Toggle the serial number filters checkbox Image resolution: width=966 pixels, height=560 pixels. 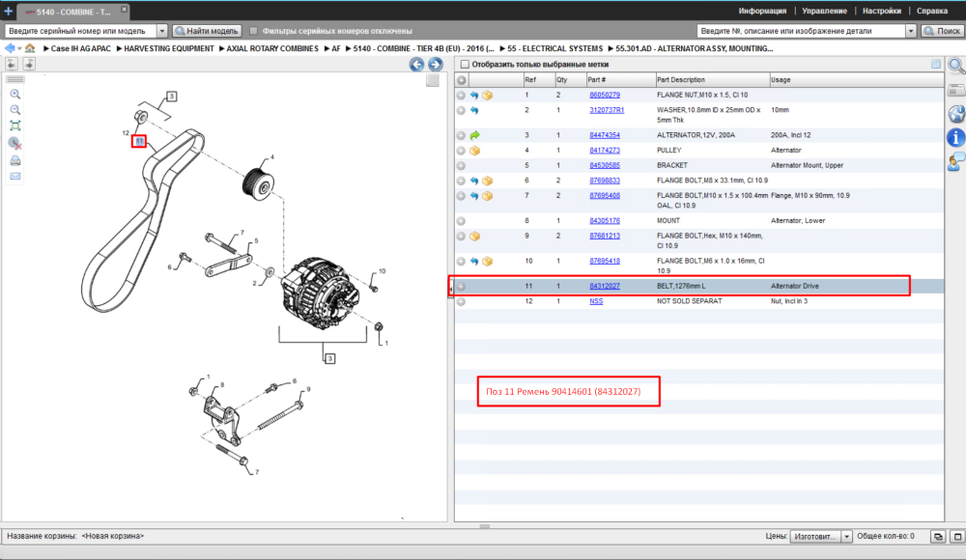pos(253,31)
